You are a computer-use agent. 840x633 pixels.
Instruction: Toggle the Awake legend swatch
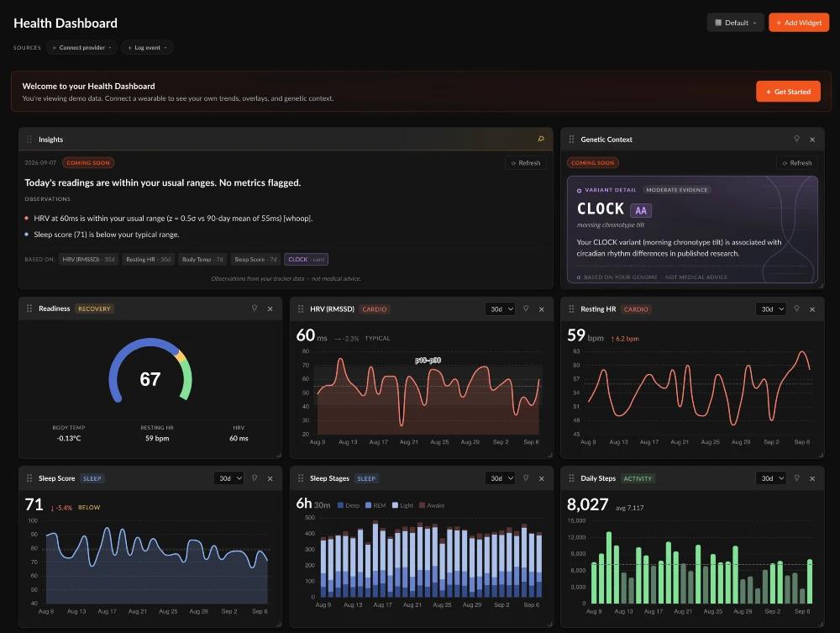click(423, 505)
